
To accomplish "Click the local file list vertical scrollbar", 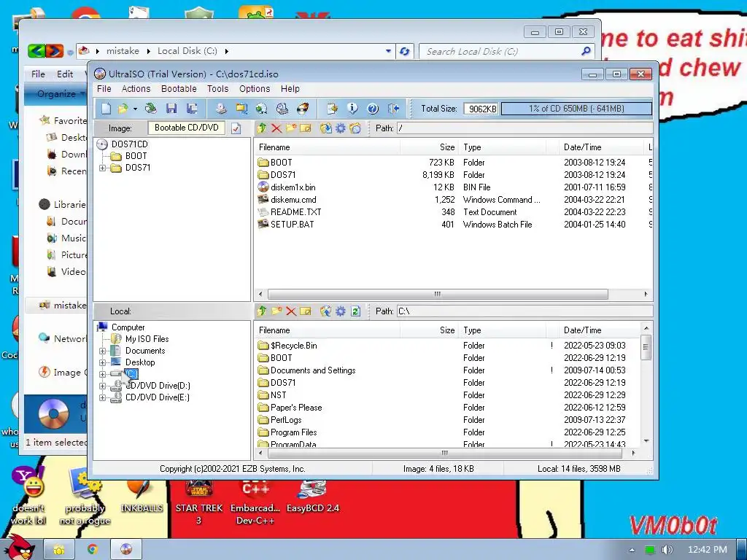I will 646,347.
